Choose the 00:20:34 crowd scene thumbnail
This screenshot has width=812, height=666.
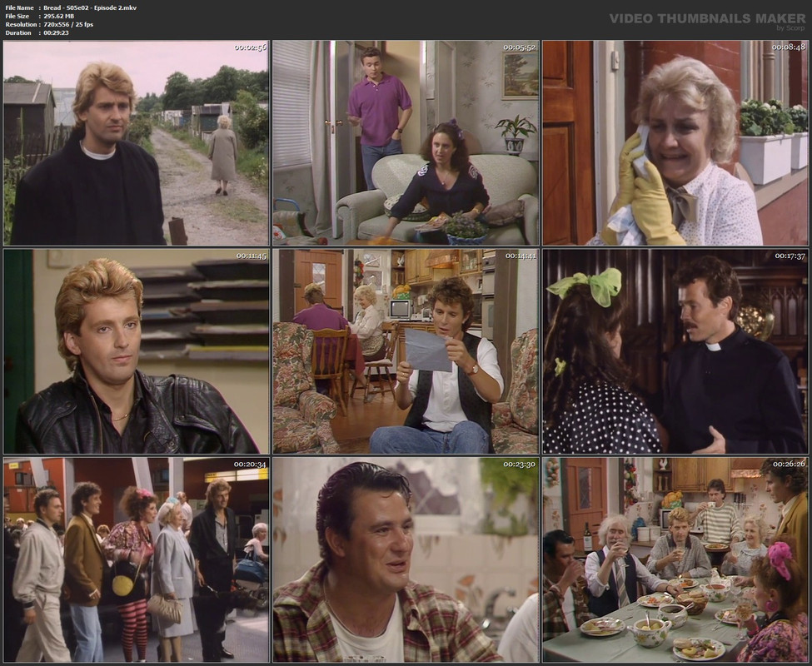click(137, 560)
